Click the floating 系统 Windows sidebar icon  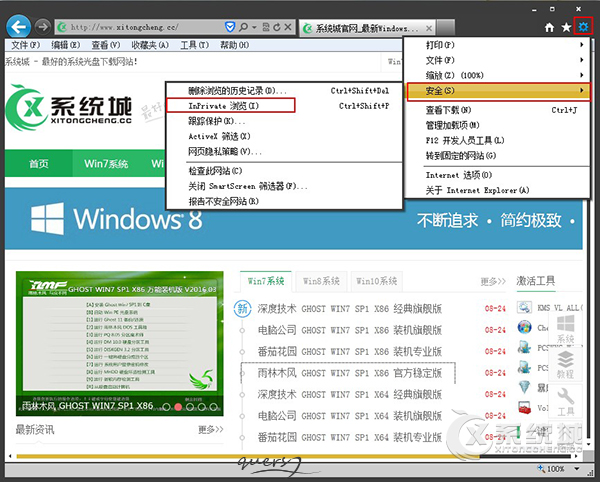point(566,329)
